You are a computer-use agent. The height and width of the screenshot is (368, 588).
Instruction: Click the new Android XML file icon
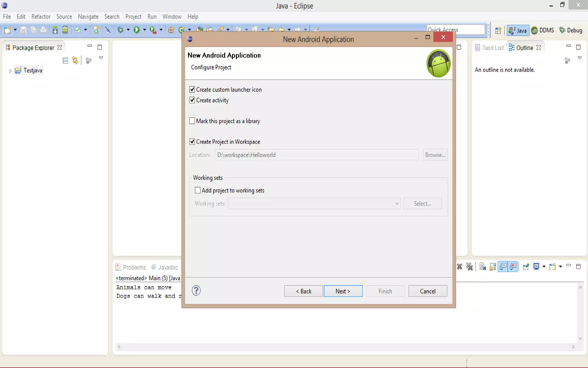96,30
